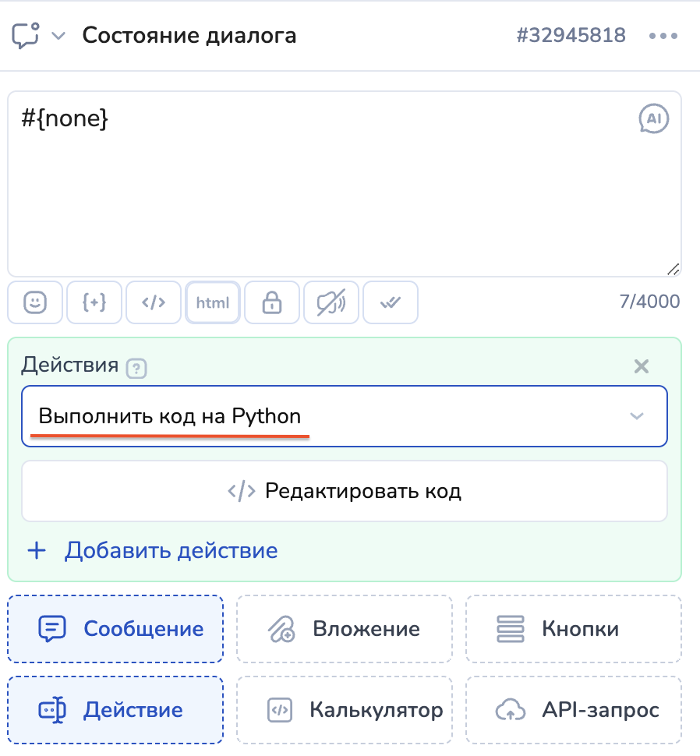
Task: Toggle the muted sound notification icon
Action: pos(331,302)
